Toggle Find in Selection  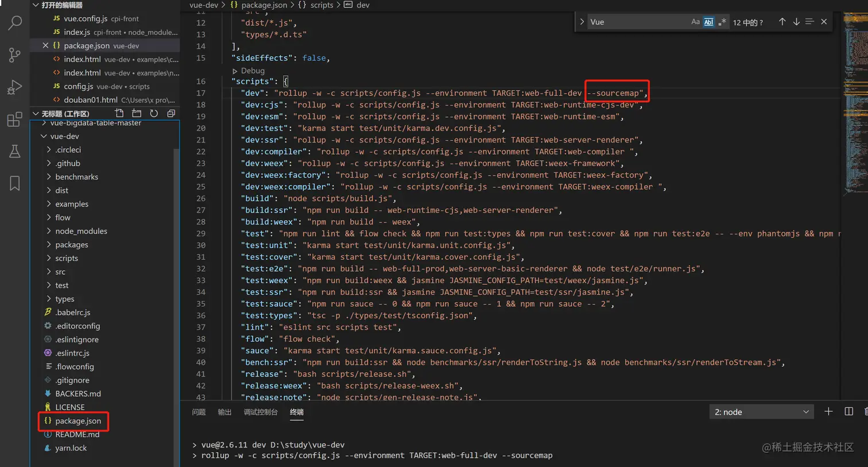click(809, 22)
